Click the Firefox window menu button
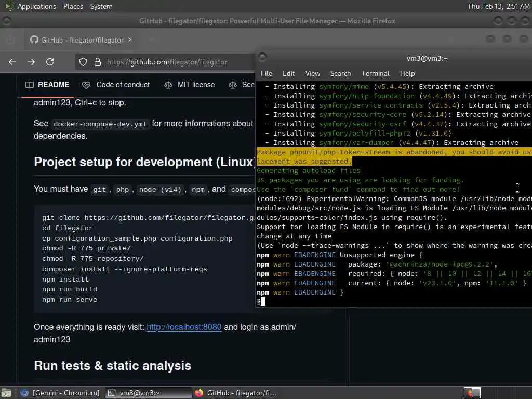 (6, 21)
